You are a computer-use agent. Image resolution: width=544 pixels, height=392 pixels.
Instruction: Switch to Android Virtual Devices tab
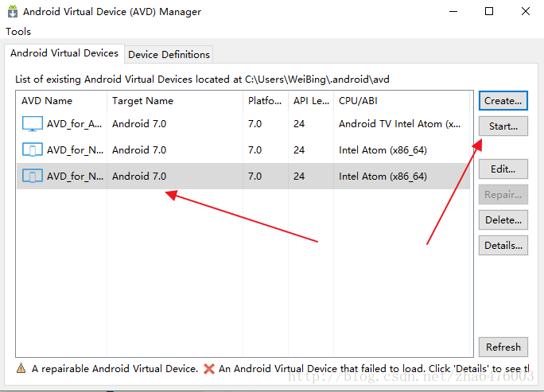[64, 53]
